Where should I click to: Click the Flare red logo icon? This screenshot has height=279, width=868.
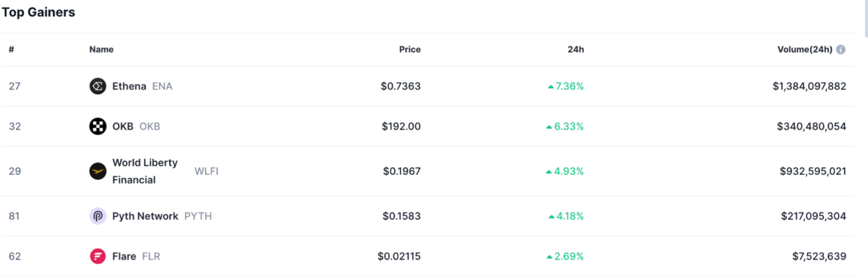tap(98, 256)
